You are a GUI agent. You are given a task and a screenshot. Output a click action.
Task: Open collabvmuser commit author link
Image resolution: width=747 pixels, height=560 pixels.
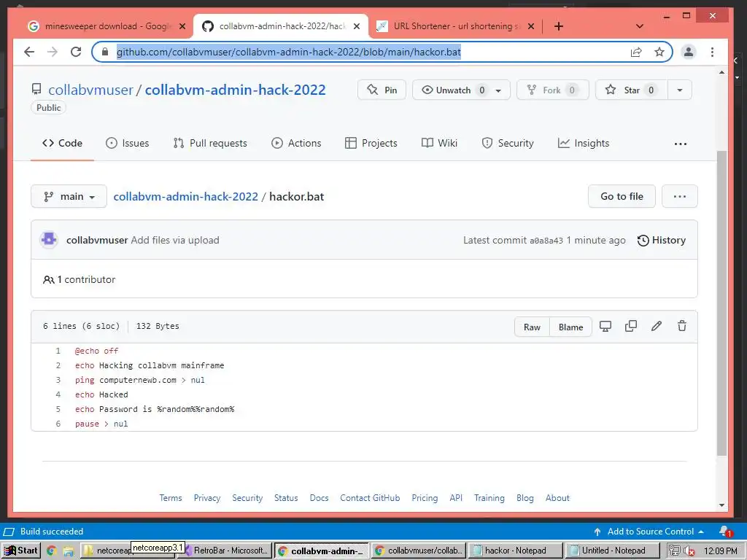[x=97, y=241]
